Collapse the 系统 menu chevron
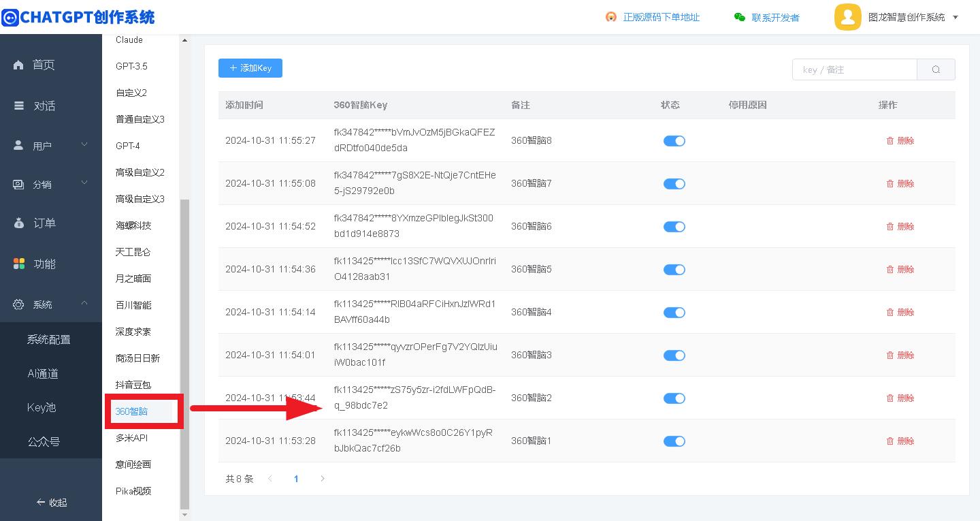Viewport: 980px width, 521px height. point(84,303)
